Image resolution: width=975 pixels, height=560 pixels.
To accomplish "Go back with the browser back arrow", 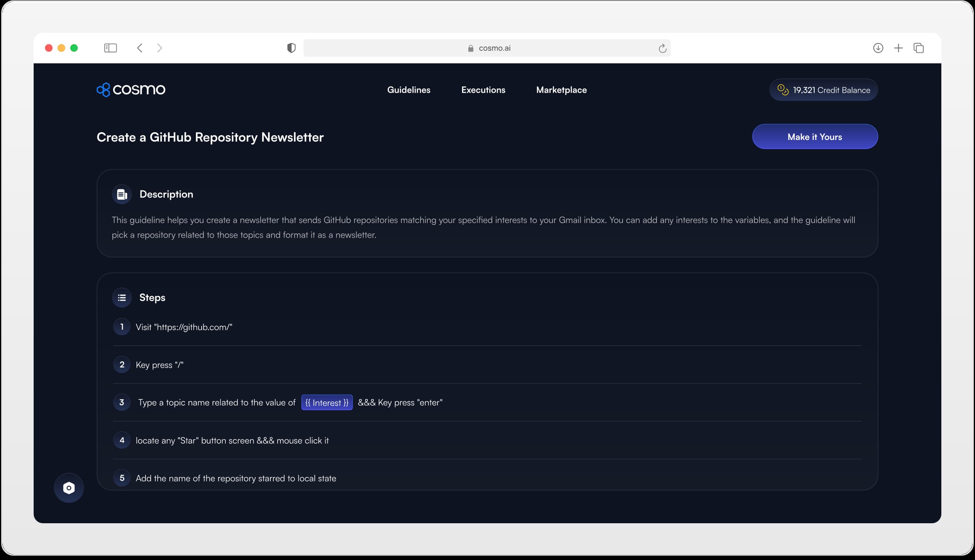I will tap(140, 48).
